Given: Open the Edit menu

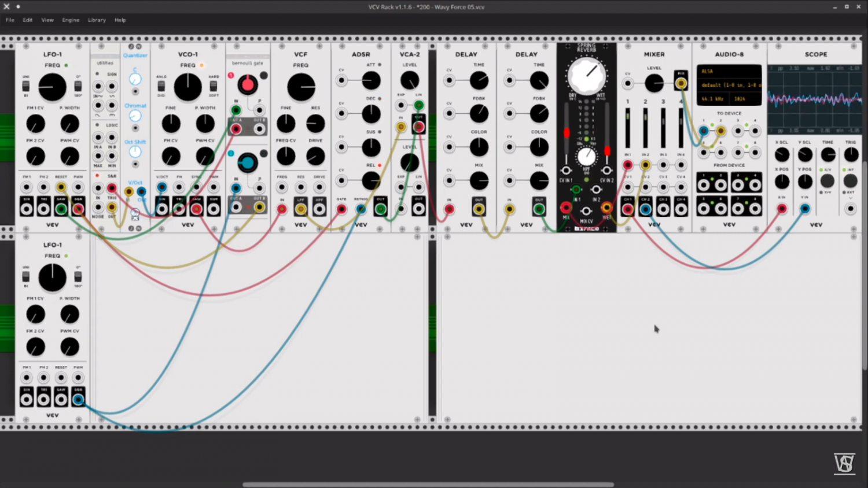Looking at the screenshot, I should (x=28, y=20).
